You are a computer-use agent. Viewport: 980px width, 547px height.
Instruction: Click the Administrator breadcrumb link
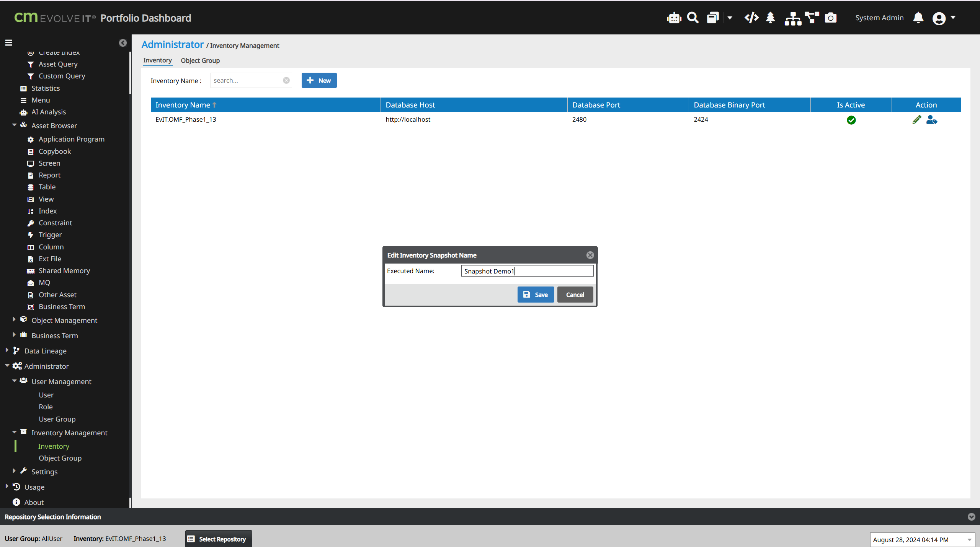(172, 45)
